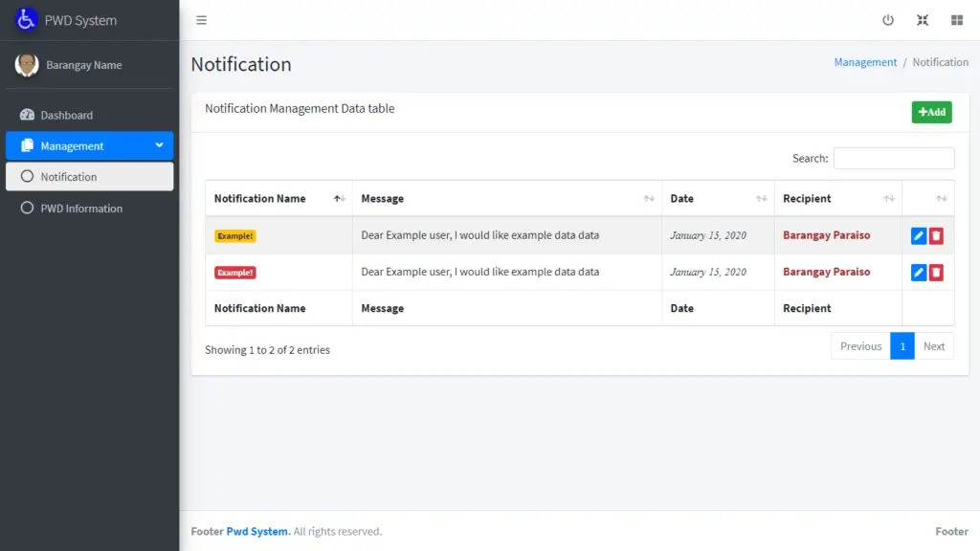Open the Management breadcrumb link

click(x=865, y=61)
